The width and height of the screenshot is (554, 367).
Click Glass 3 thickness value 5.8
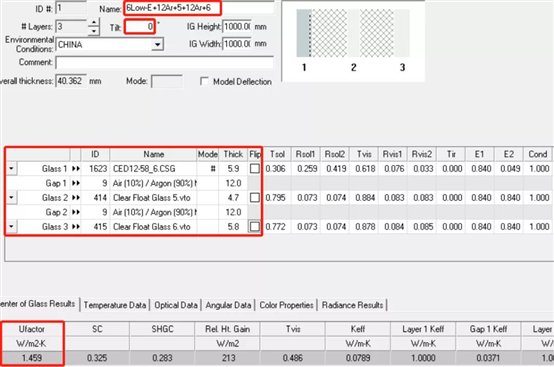233,227
